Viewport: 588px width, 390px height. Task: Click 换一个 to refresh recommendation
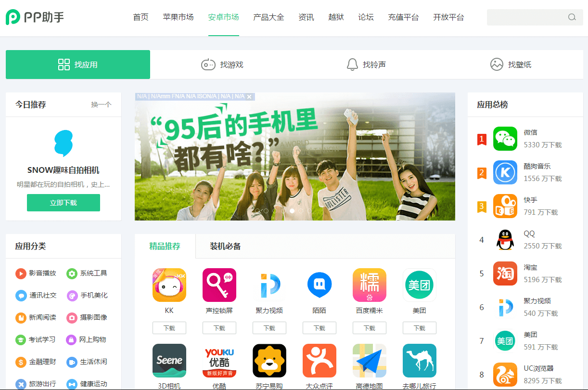tap(101, 104)
